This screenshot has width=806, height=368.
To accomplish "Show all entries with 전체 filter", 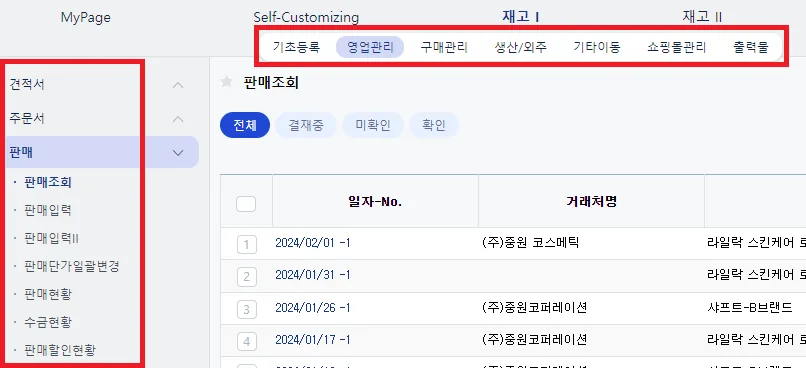I will [245, 125].
